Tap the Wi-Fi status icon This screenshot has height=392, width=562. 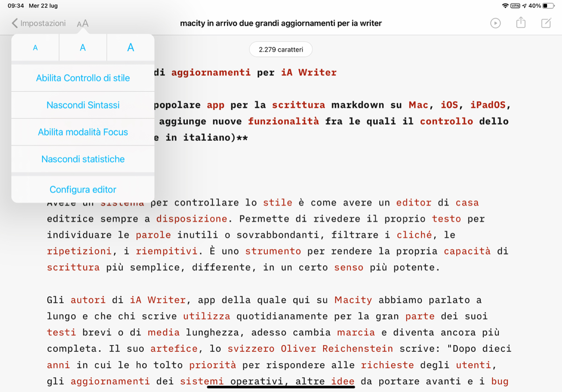pyautogui.click(x=505, y=6)
